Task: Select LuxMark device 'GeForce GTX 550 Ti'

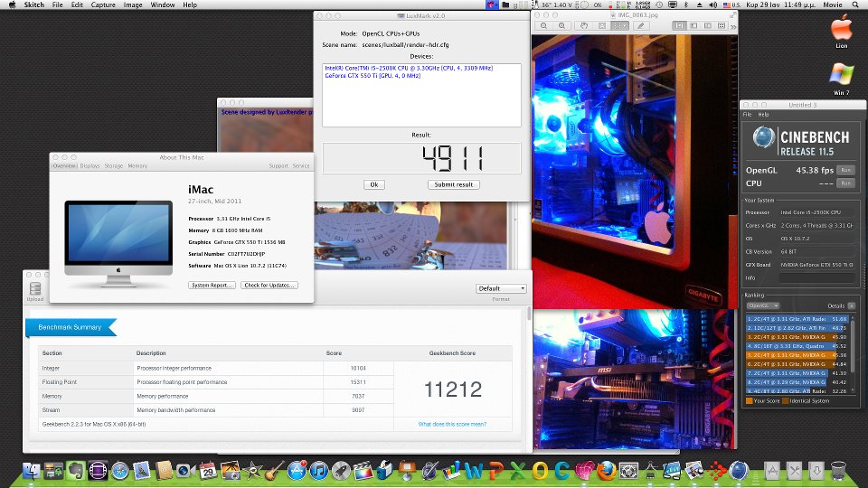Action: [373, 76]
